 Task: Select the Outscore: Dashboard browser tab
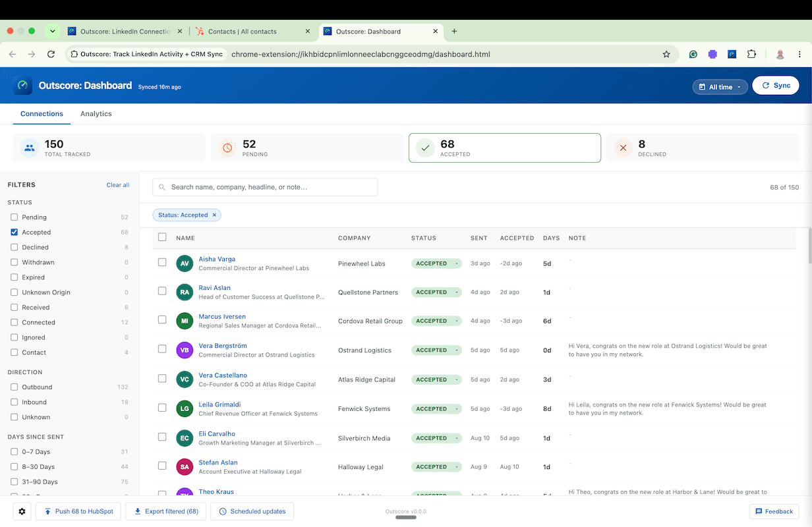(382, 31)
